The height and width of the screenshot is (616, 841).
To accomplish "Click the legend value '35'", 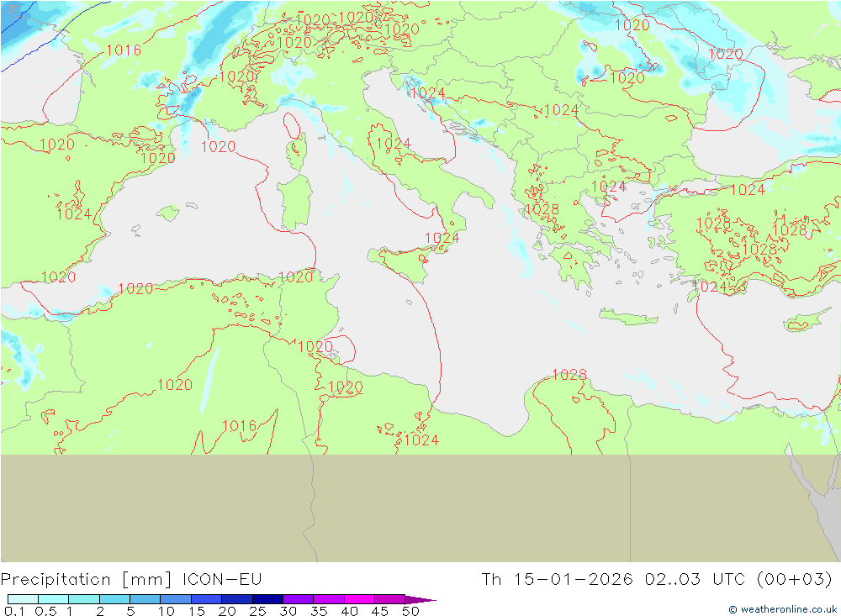I will coord(319,611).
